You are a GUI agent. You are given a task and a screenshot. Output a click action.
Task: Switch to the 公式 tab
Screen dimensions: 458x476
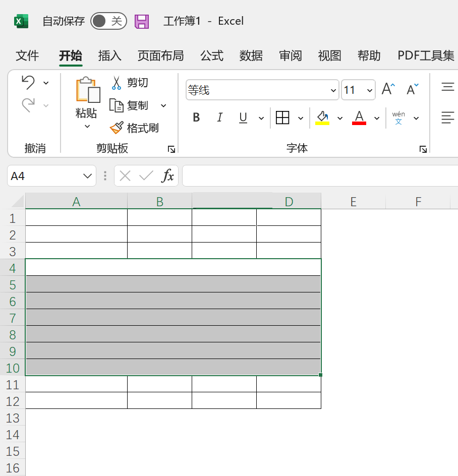pyautogui.click(x=212, y=55)
